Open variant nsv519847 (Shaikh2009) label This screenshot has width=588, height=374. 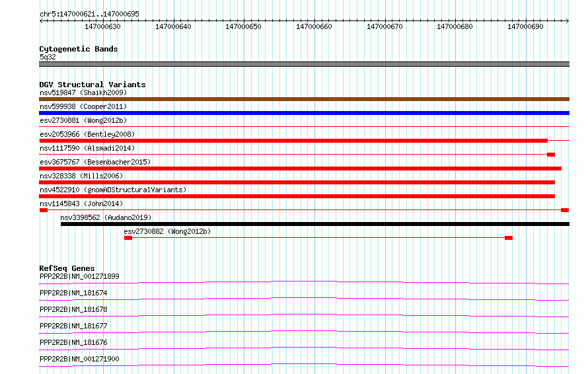pos(83,93)
